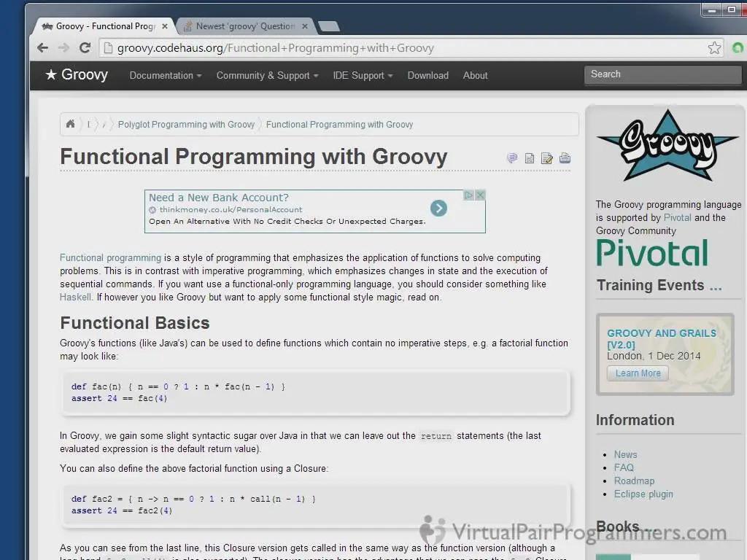
Task: Open the Roadmap link
Action: 634,481
